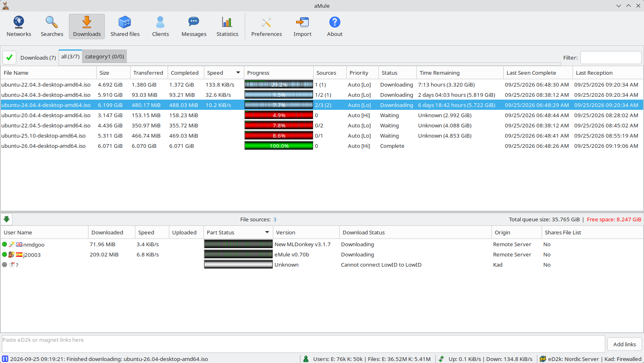Click the Add links button
Image resolution: width=644 pixels, height=363 pixels.
pos(624,344)
